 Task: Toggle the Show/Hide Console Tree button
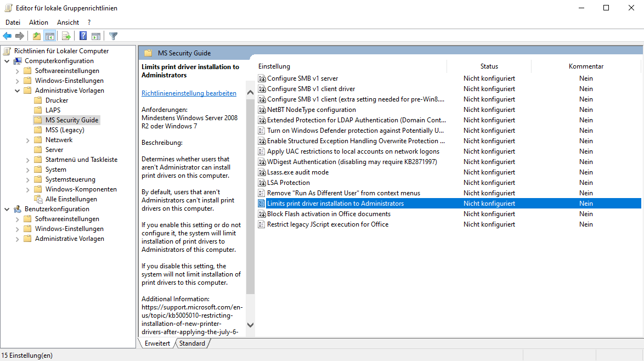(x=50, y=36)
